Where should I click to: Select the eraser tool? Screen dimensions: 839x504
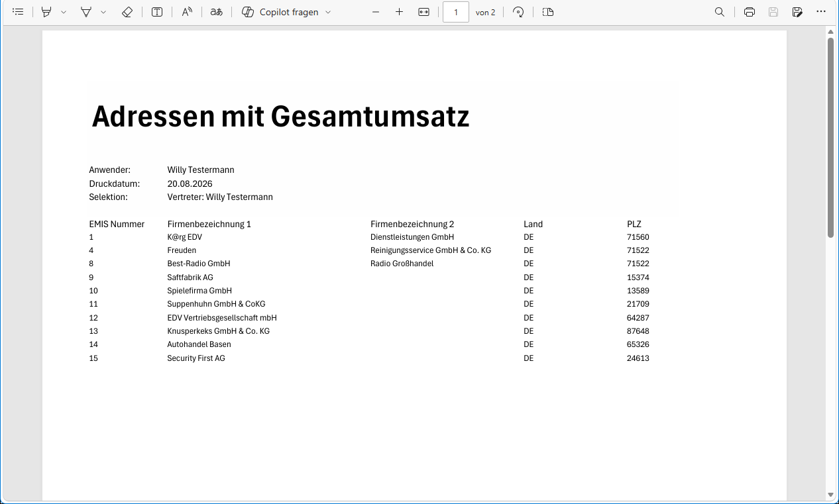coord(127,12)
